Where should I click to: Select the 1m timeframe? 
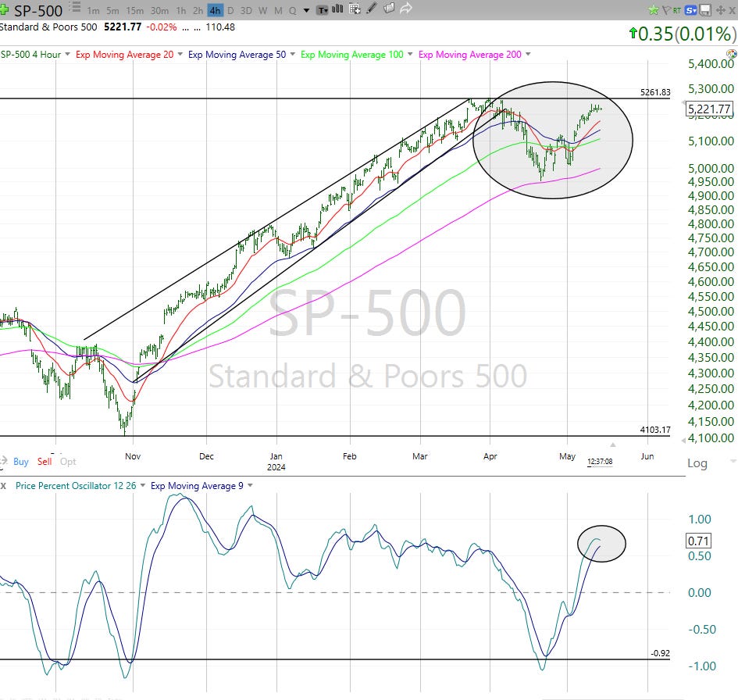point(93,10)
